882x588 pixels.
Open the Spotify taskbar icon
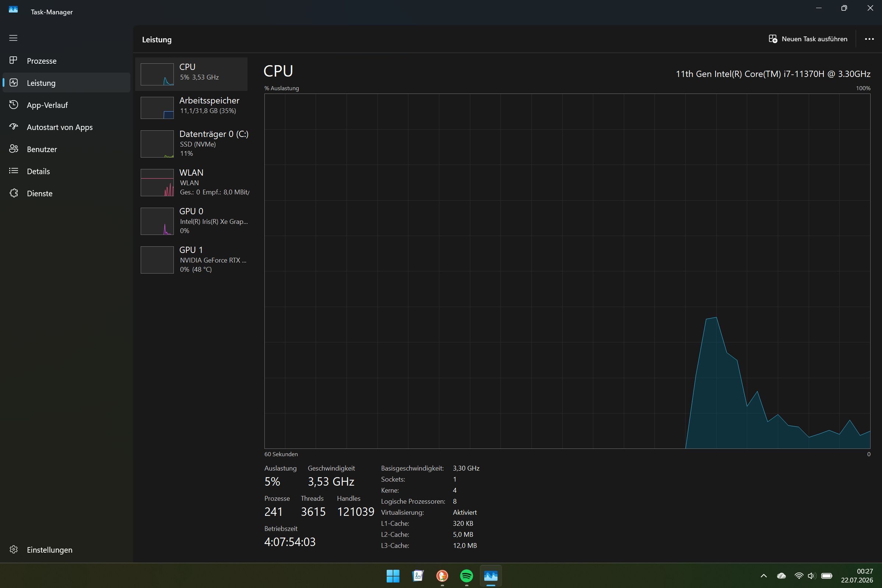(x=466, y=575)
